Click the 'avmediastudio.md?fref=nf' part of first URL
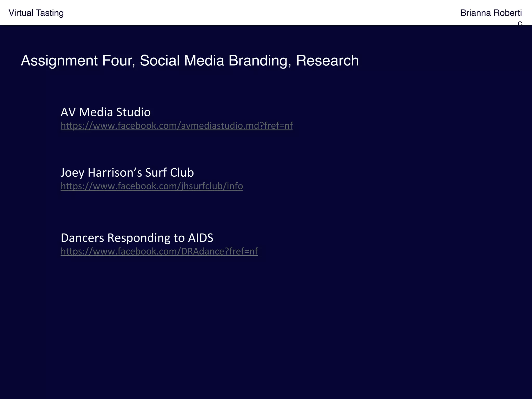Image resolution: width=532 pixels, height=399 pixels. [237, 126]
